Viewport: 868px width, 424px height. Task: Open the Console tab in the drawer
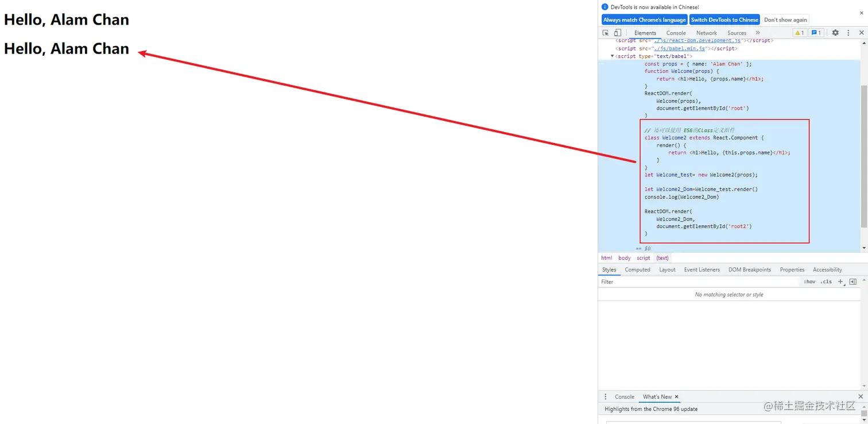[625, 396]
